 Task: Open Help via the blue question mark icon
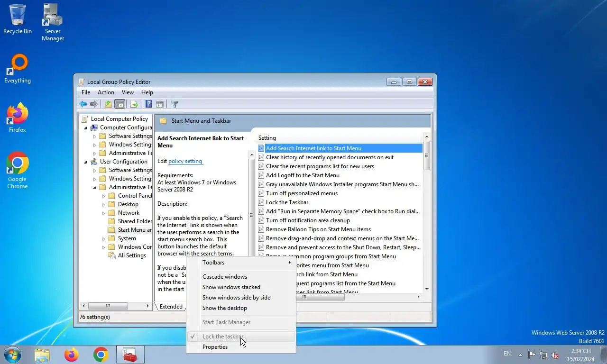(x=148, y=104)
